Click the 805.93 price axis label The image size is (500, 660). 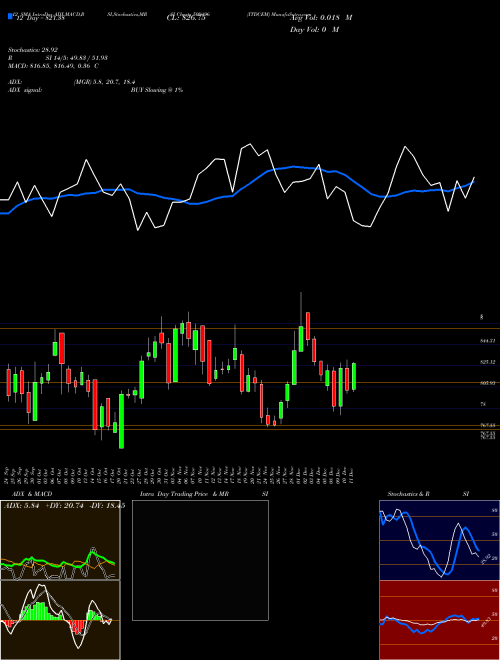click(488, 383)
